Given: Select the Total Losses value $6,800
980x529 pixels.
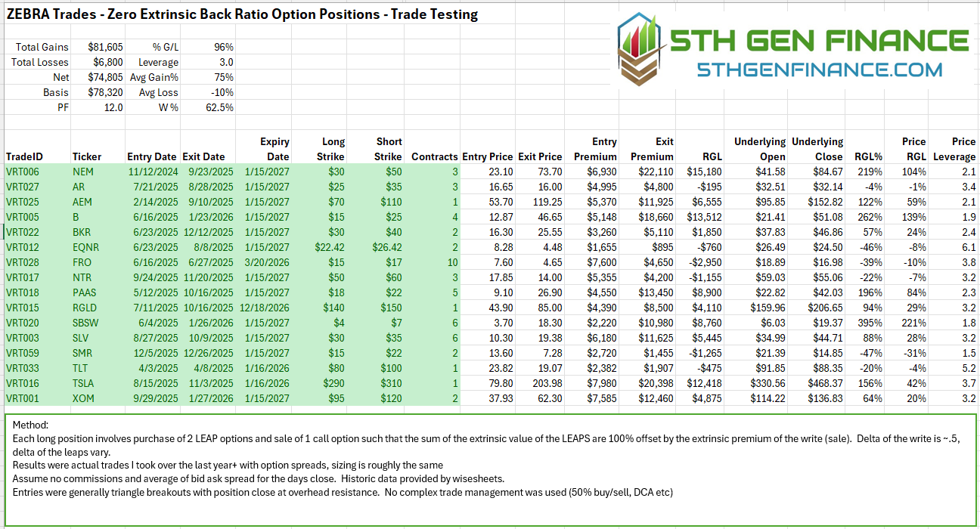Looking at the screenshot, I should point(109,62).
